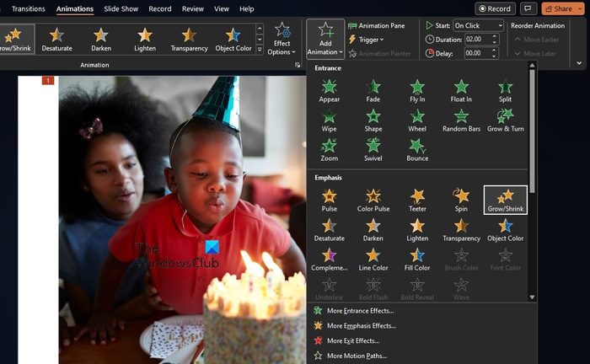
Task: Select the Split entrance animation
Action: (505, 91)
